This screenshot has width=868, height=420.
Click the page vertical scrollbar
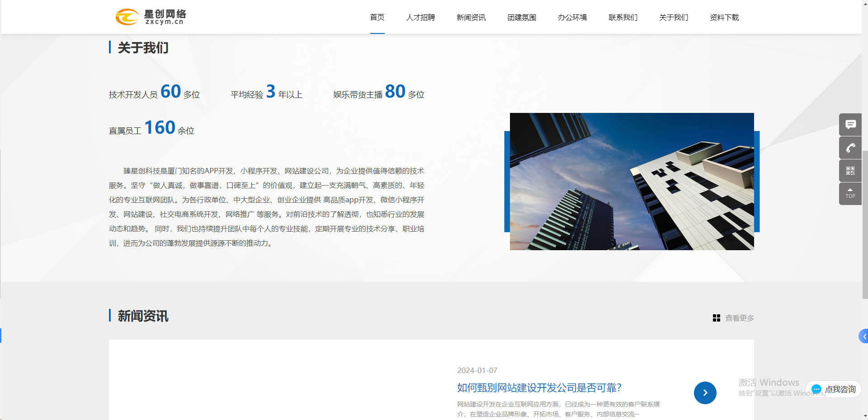[865, 226]
